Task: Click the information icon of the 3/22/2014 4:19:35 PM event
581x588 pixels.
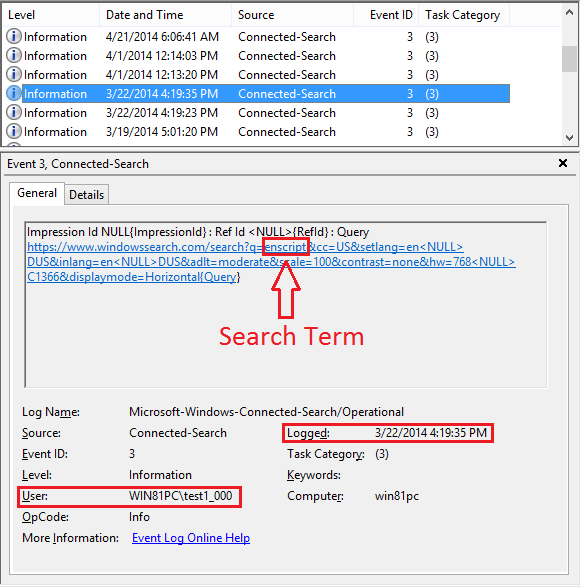Action: 14,93
